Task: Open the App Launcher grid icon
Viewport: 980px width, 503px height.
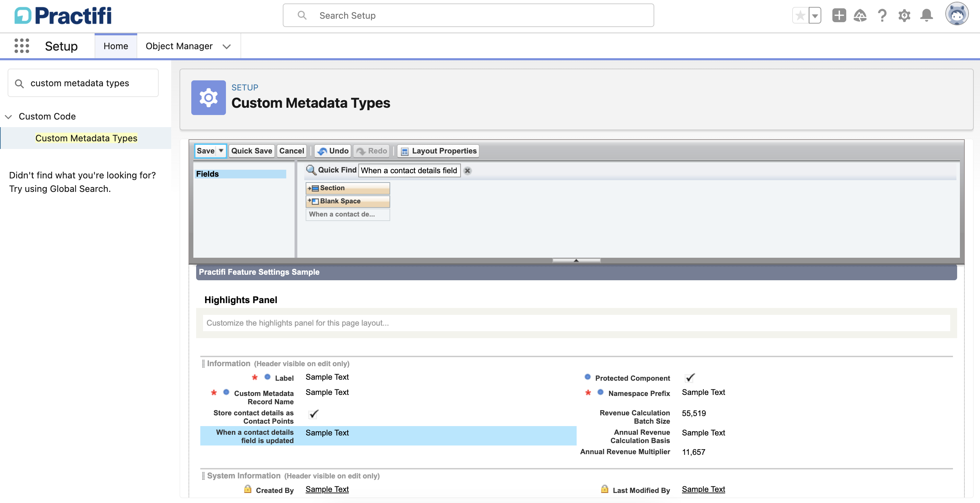Action: coord(22,46)
